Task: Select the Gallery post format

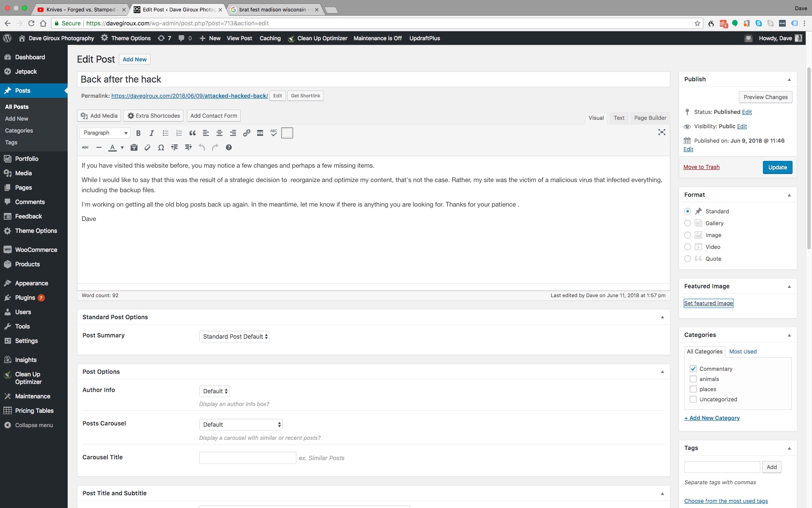Action: (x=688, y=223)
